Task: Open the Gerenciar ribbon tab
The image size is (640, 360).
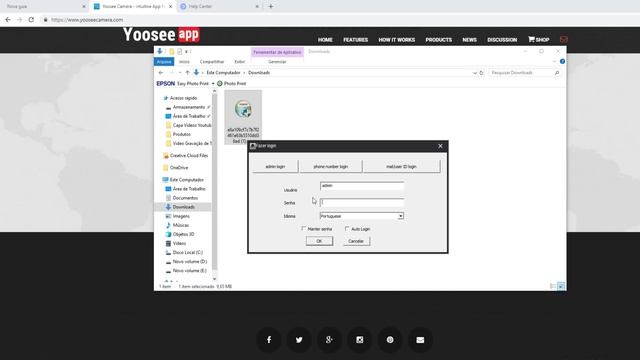Action: click(x=277, y=62)
